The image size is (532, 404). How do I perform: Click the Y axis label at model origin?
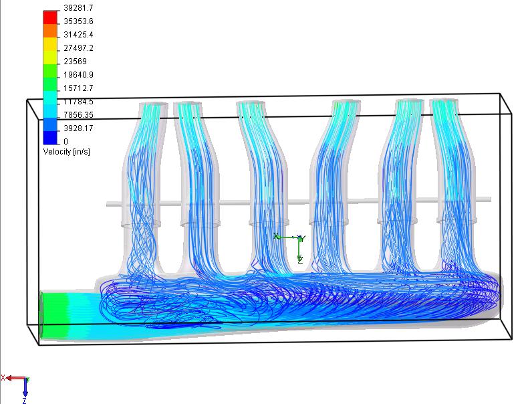click(x=303, y=237)
